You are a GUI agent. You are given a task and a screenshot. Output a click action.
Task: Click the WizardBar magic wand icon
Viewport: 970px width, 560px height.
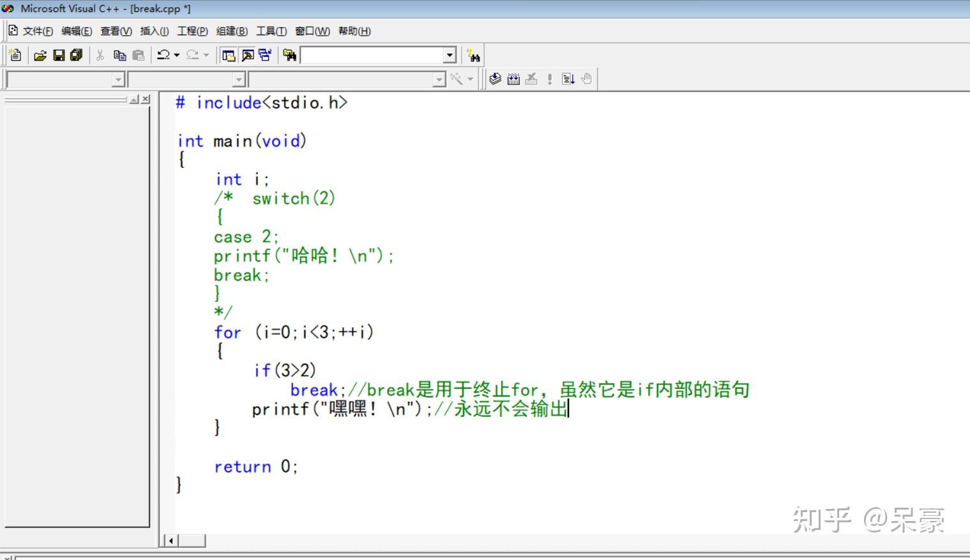[457, 79]
